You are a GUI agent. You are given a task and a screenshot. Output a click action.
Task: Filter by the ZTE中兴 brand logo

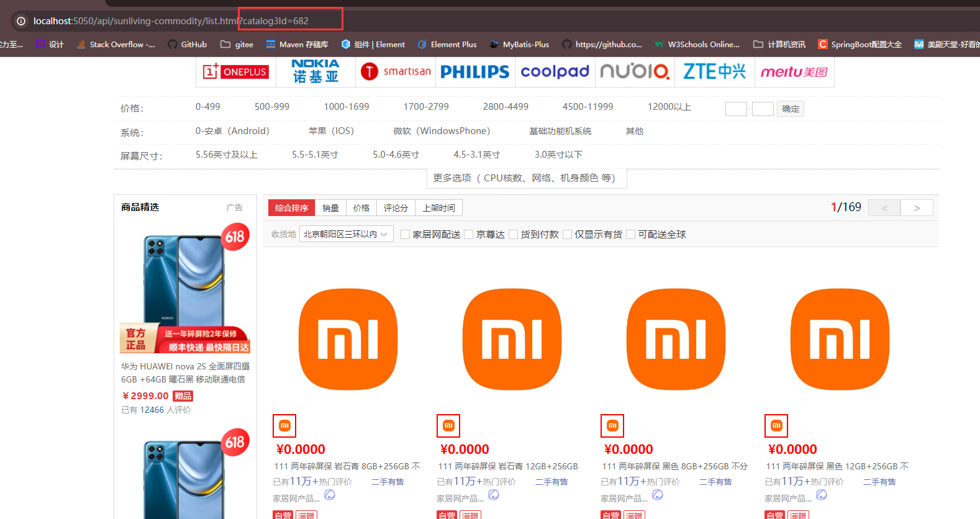(x=715, y=72)
